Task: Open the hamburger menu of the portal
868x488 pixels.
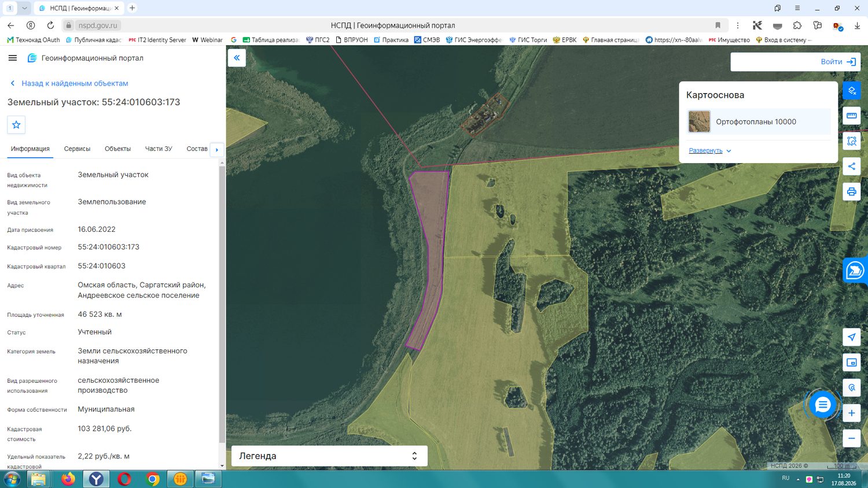Action: (13, 58)
